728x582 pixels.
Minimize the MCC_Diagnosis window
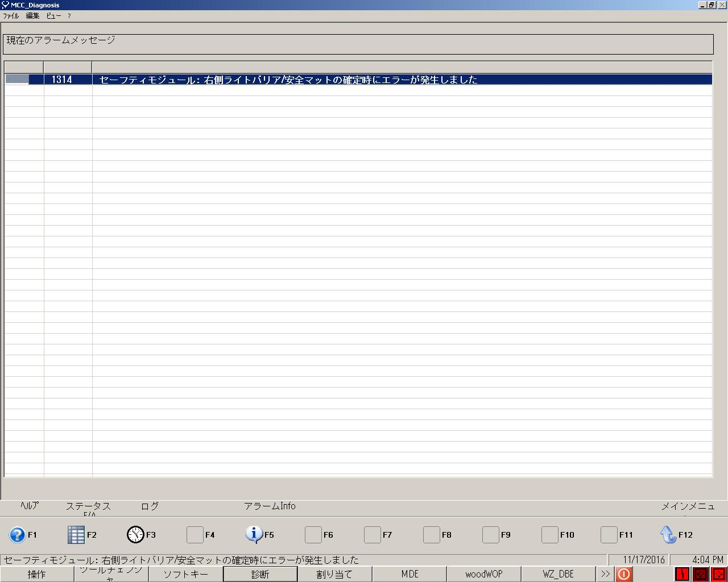click(703, 5)
